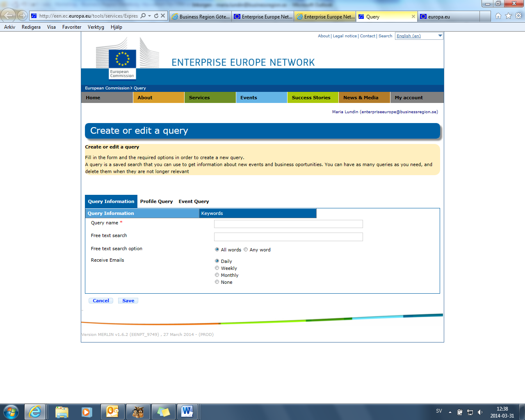Click the Save button

128,301
